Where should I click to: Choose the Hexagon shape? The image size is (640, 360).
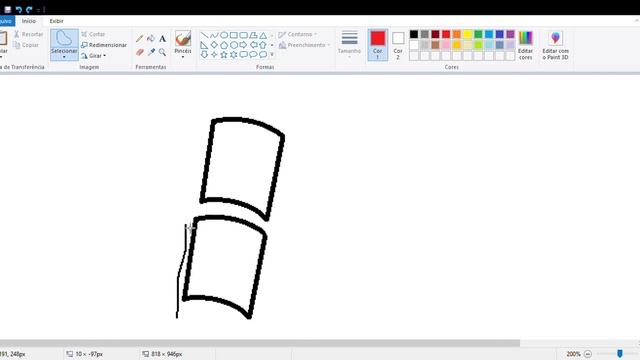pyautogui.click(x=234, y=45)
